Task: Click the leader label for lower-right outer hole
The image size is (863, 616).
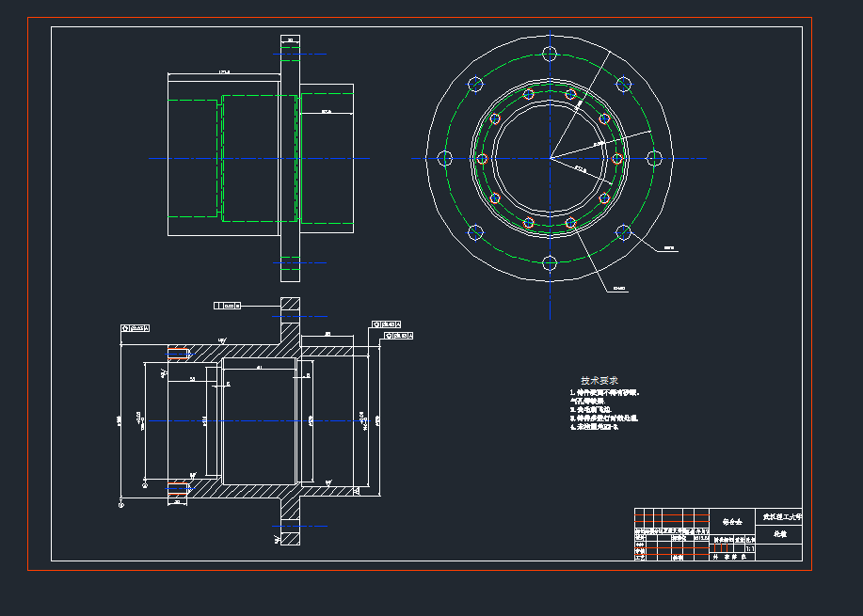Action: (669, 248)
